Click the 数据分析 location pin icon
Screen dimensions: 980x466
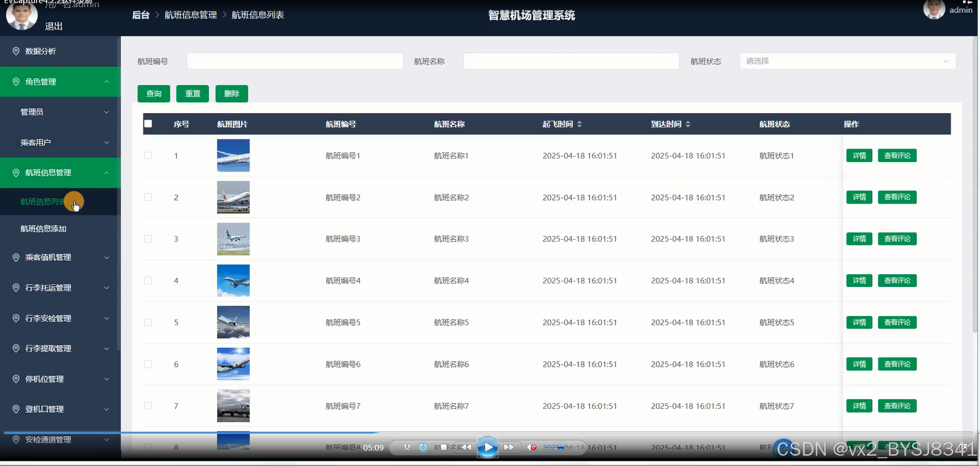pos(16,51)
